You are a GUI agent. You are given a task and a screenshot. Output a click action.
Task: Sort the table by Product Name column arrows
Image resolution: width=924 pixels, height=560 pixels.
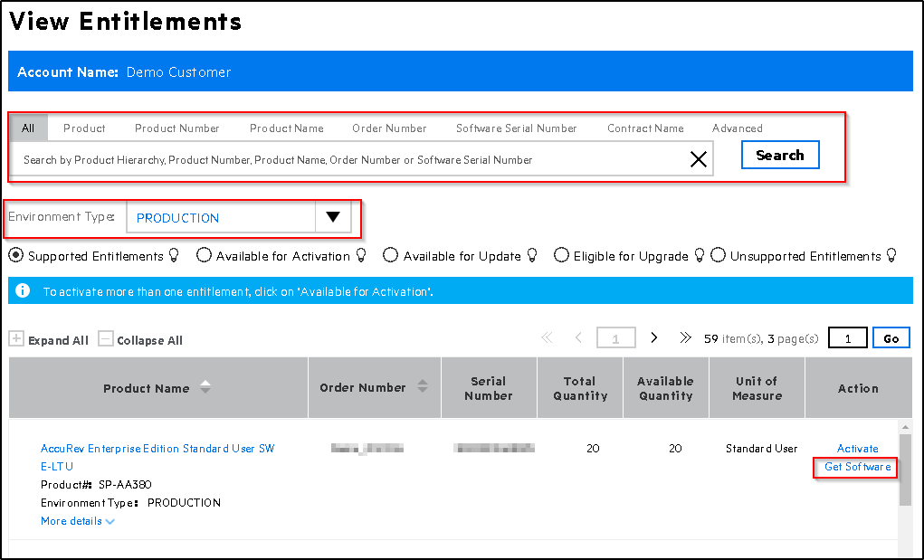(x=205, y=387)
